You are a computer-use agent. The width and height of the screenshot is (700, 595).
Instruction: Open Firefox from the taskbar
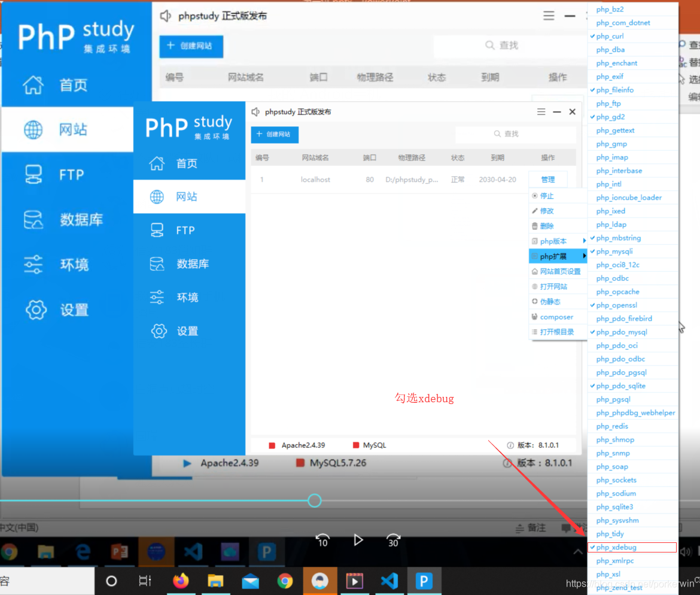(x=181, y=581)
